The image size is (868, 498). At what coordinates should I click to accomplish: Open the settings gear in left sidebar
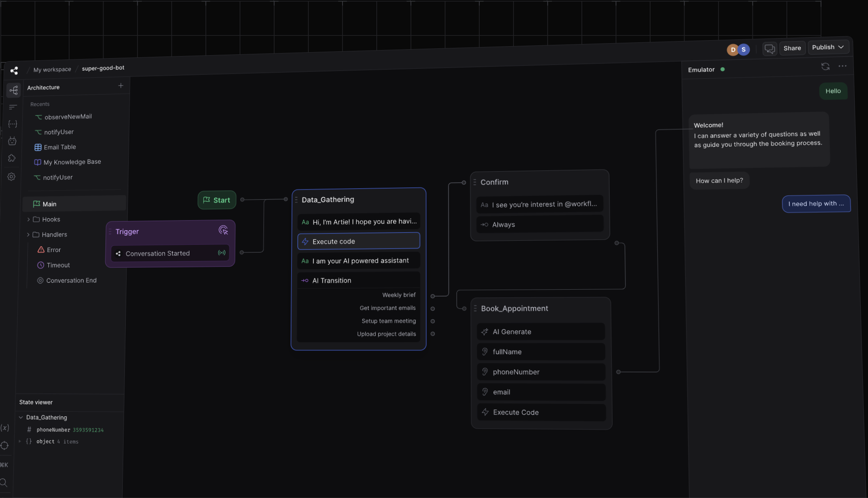[12, 177]
